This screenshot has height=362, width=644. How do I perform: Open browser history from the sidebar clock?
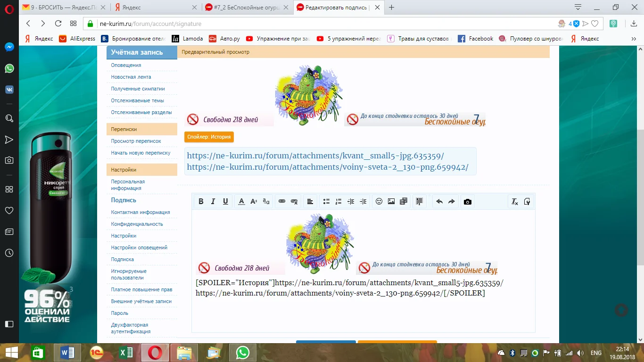(x=9, y=253)
